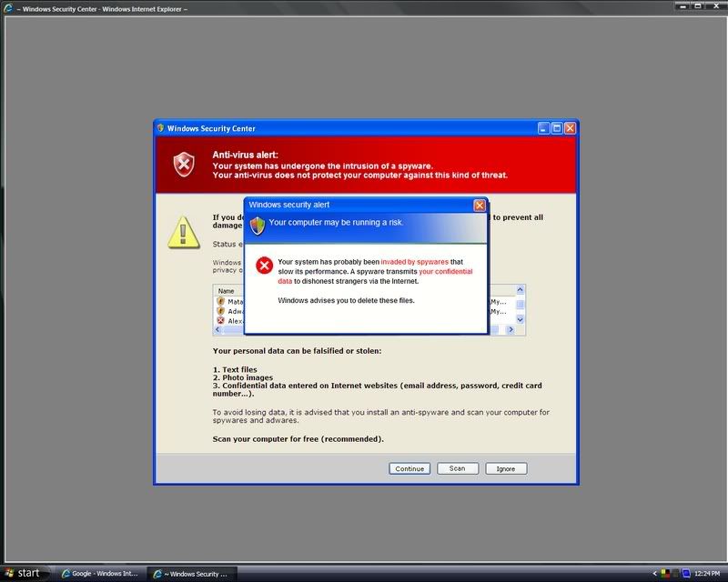Click the blue monitor tray icon
Screen dimensions: 728x582
pyautogui.click(x=686, y=574)
